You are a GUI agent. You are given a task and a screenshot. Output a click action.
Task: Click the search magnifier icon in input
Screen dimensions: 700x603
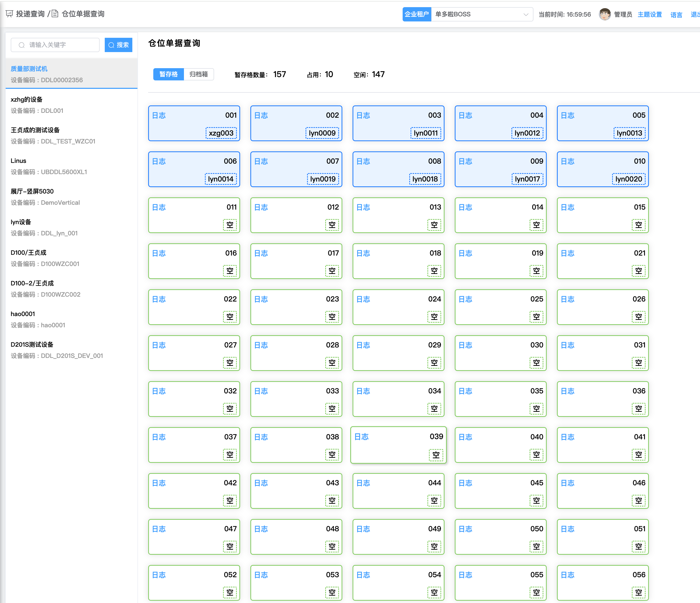pyautogui.click(x=22, y=45)
